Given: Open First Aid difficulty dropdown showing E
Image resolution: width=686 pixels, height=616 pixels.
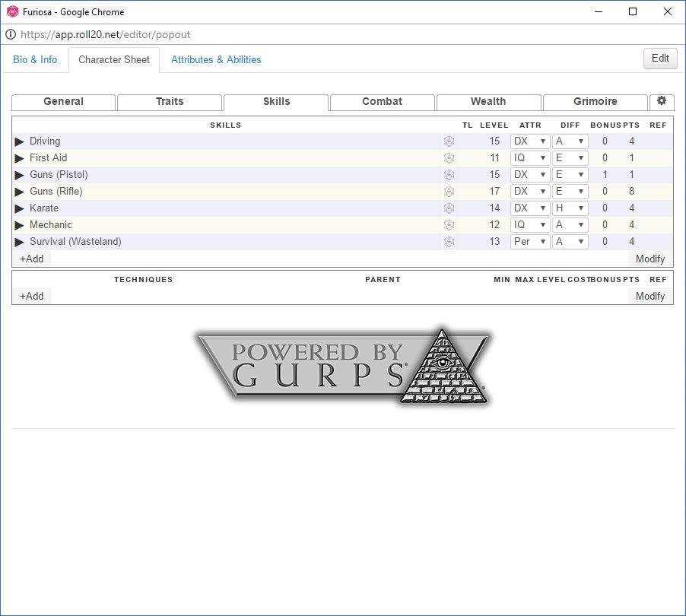Looking at the screenshot, I should click(570, 158).
